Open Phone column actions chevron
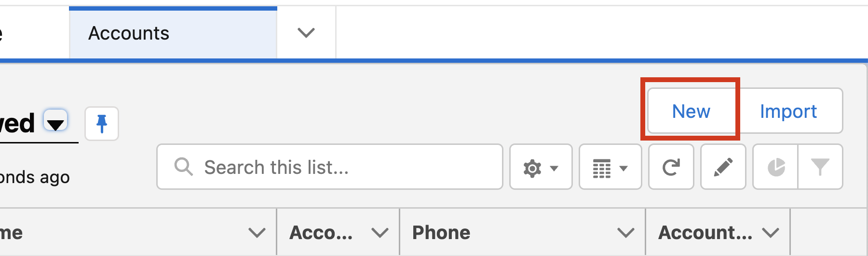Screen dimensions: 868x256 [x=625, y=233]
